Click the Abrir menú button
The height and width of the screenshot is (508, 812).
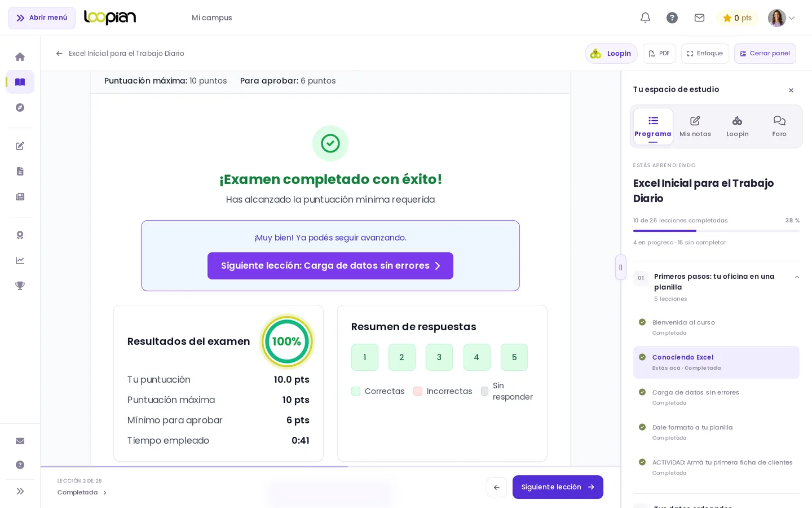42,18
